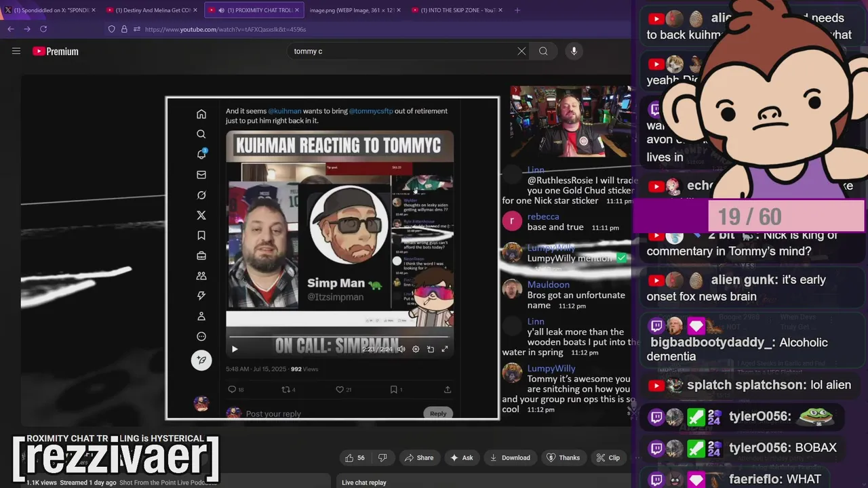Clear the 'tommy c' search text
Viewport: 868px width, 488px height.
click(x=521, y=51)
